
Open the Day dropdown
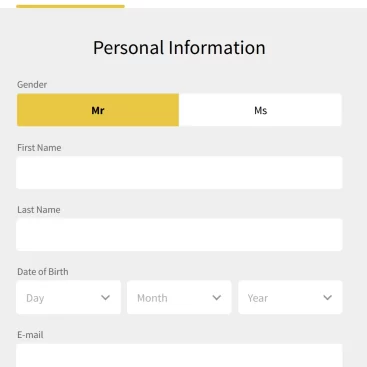pos(68,297)
